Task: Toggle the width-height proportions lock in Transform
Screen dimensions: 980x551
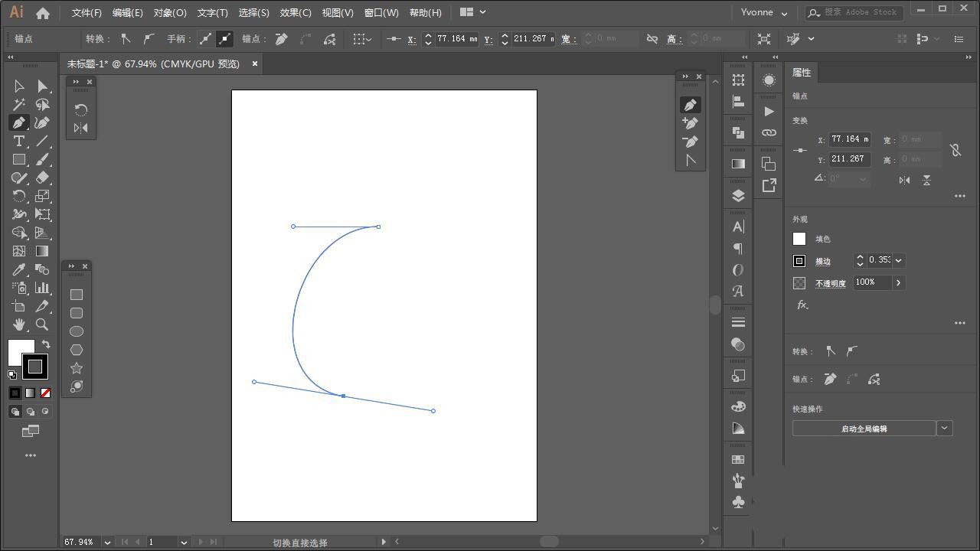Action: [x=955, y=149]
